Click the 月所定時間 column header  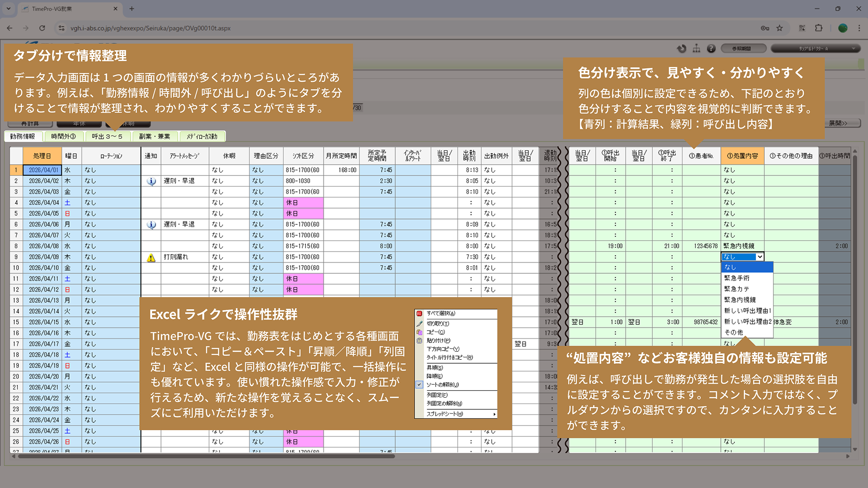pyautogui.click(x=341, y=156)
